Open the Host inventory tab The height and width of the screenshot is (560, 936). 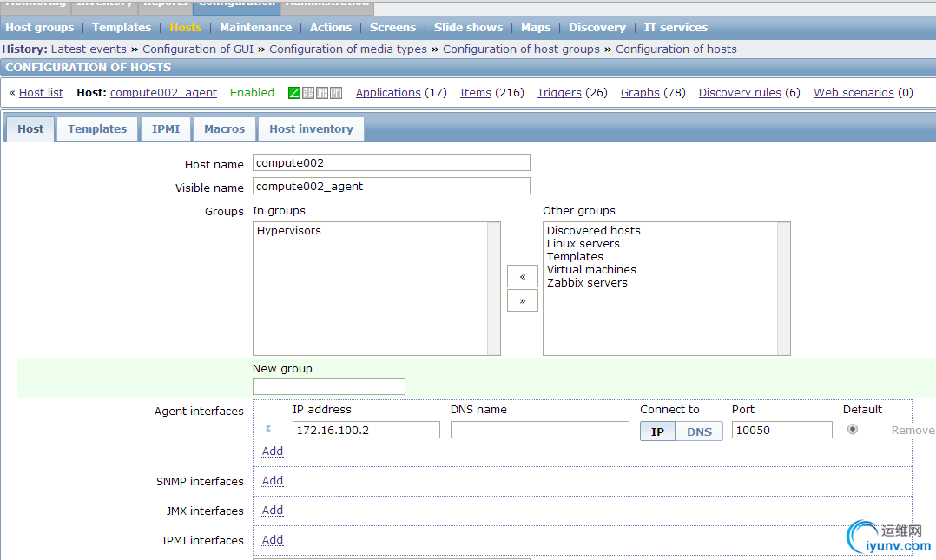(x=311, y=129)
